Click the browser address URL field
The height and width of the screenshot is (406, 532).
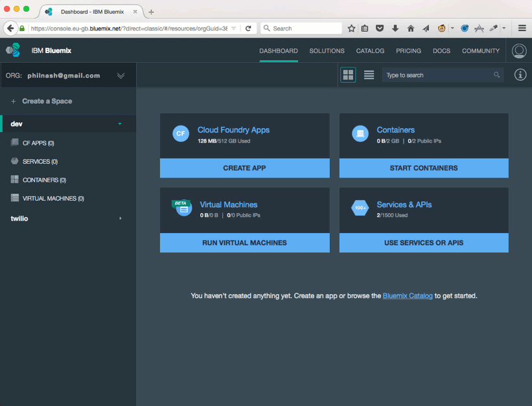pyautogui.click(x=129, y=28)
